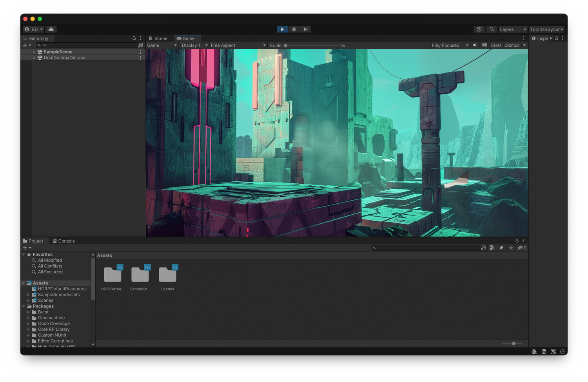The height and width of the screenshot is (382, 588).
Task: Unlock the Inspector panel padlock
Action: tap(557, 38)
